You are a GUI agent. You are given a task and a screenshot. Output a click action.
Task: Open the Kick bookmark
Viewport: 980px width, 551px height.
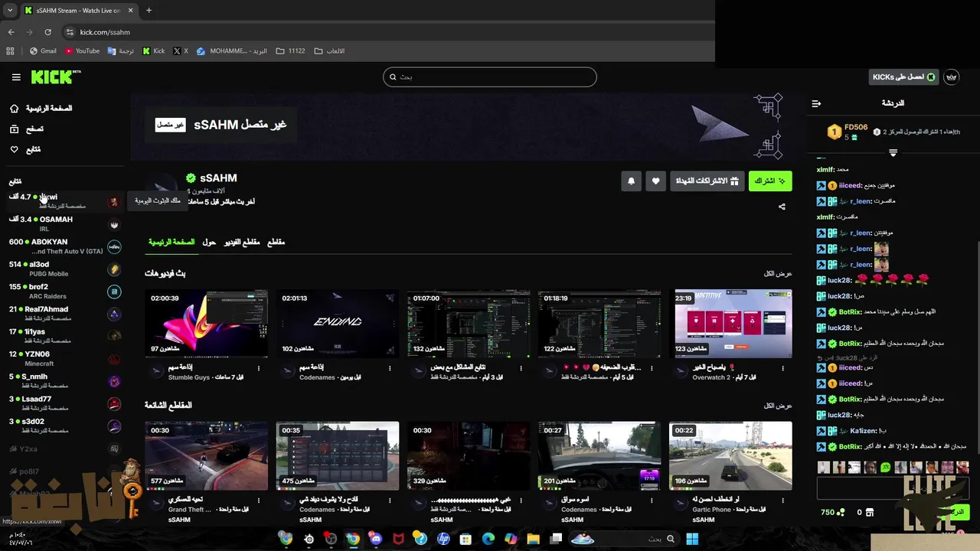coord(154,51)
